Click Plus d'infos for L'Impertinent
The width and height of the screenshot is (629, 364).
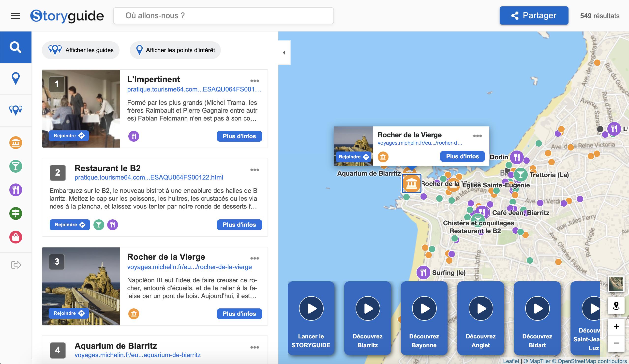point(239,136)
